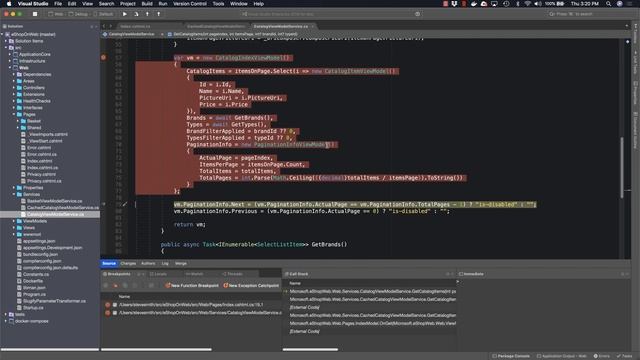The width and height of the screenshot is (640, 360).
Task: Click the red breakpoint icon for CatalogViewModelService
Action: tap(108, 313)
